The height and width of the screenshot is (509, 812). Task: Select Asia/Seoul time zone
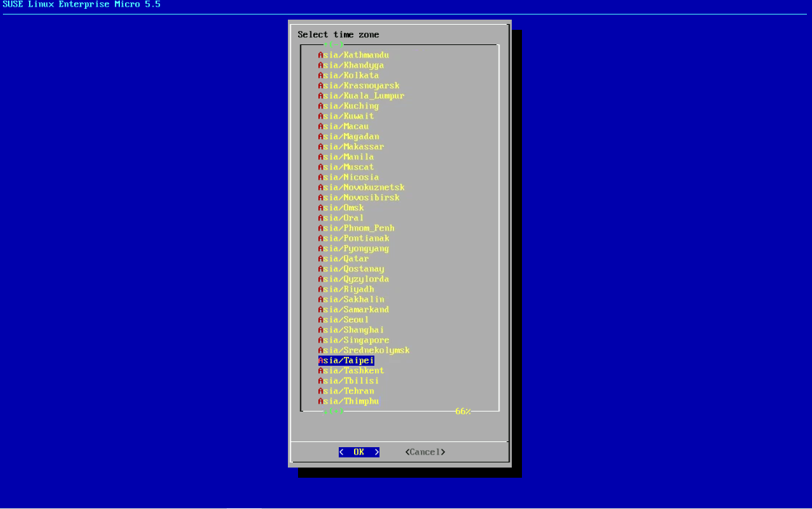point(343,320)
